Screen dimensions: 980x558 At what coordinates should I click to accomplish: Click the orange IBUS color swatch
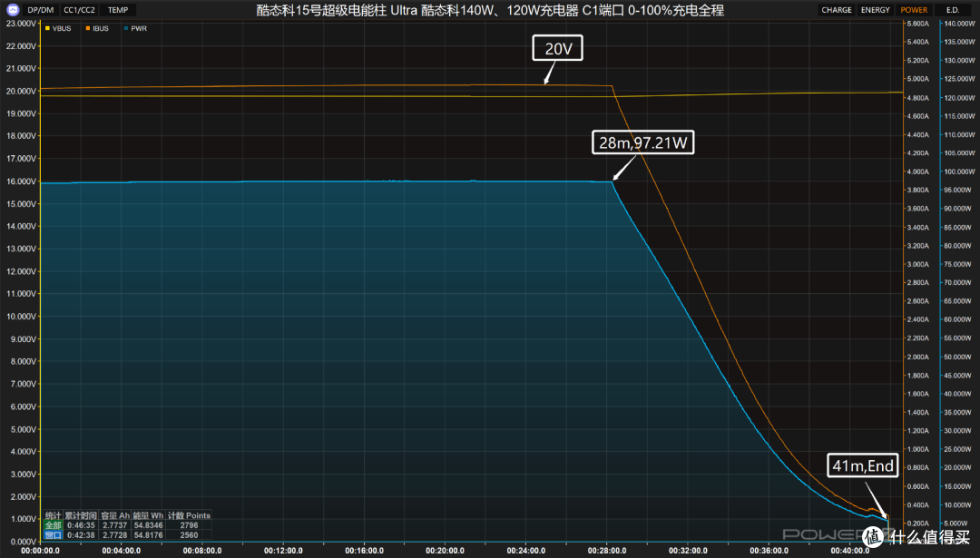[87, 28]
